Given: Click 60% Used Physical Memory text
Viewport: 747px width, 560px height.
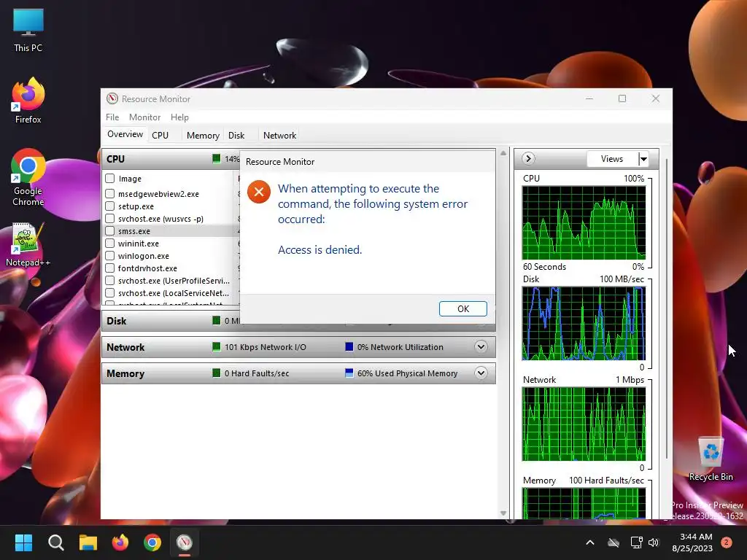Looking at the screenshot, I should (407, 373).
